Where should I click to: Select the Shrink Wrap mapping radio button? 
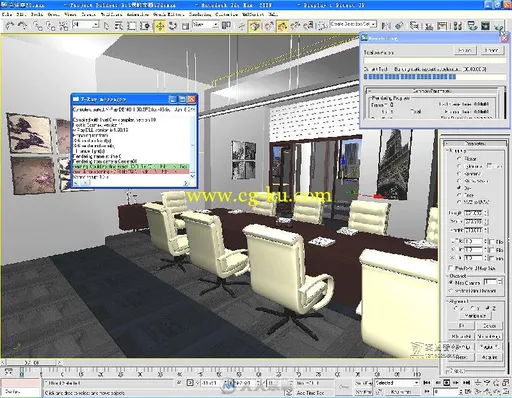click(459, 181)
